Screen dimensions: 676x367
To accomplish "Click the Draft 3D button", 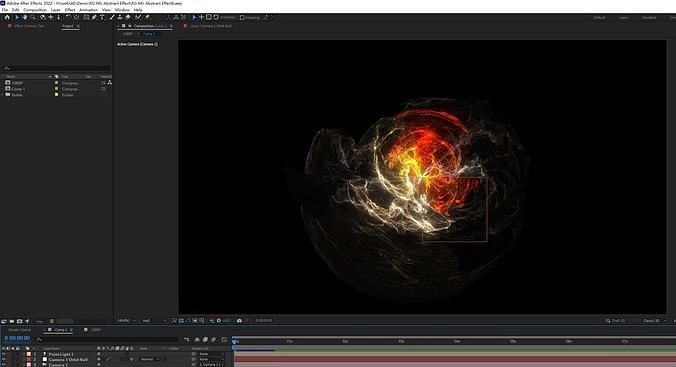I will (615, 320).
